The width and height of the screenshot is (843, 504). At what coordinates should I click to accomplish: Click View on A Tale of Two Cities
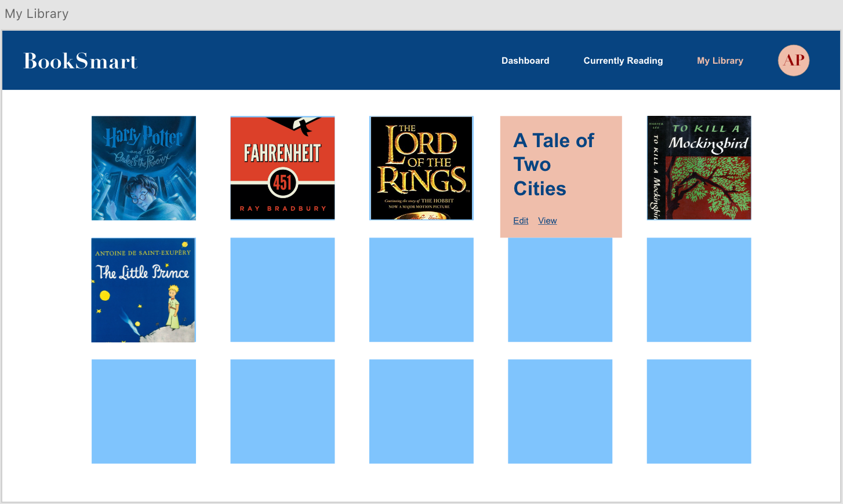(x=547, y=221)
